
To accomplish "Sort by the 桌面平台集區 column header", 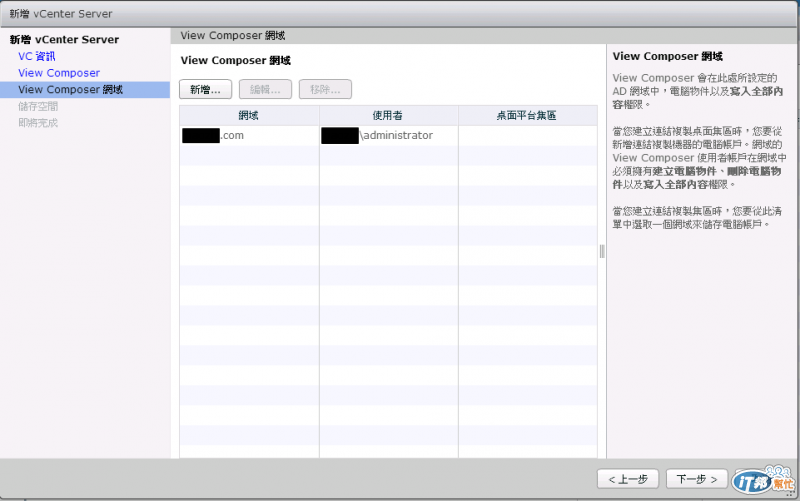I will click(x=528, y=116).
